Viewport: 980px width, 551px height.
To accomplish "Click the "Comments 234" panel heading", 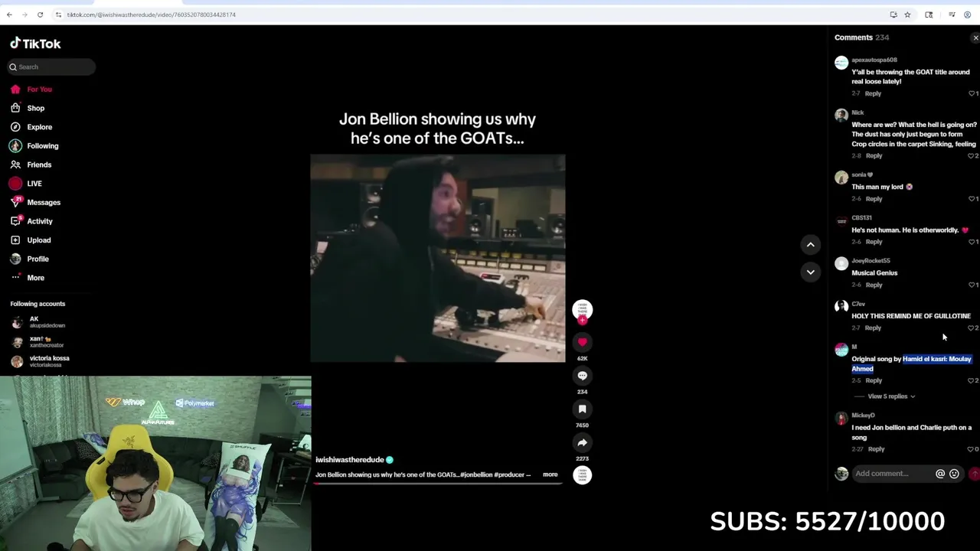I will [x=861, y=37].
